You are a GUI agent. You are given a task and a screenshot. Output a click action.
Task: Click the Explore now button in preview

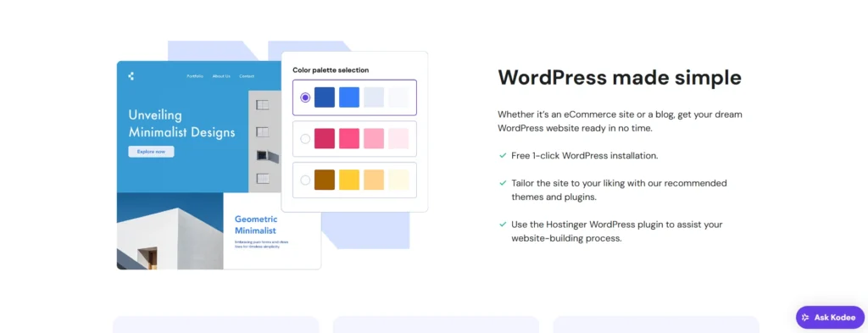point(151,152)
